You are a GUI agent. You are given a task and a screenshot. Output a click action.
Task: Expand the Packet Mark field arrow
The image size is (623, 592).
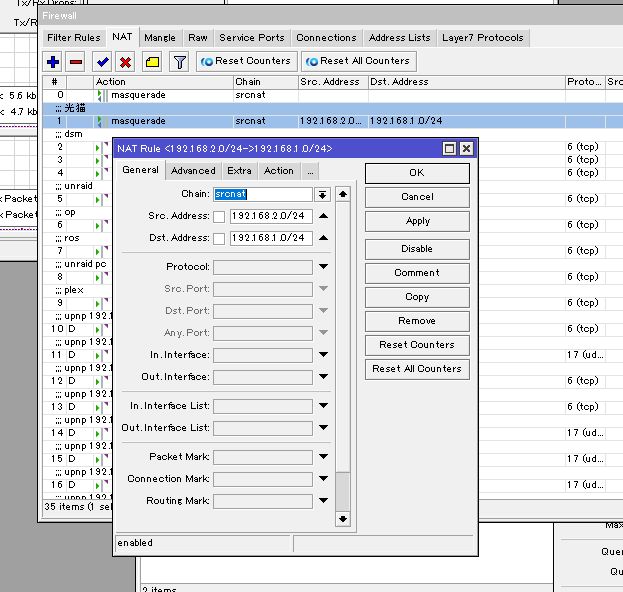pos(323,457)
